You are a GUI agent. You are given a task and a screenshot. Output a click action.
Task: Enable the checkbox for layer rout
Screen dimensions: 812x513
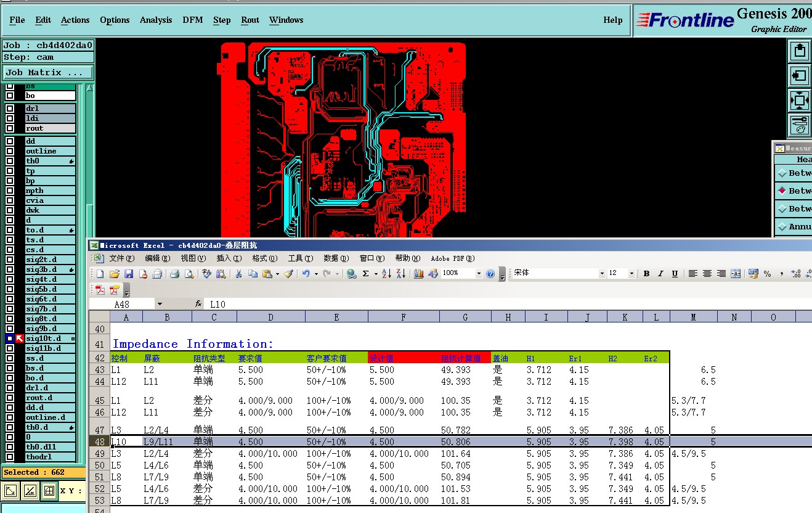point(10,128)
